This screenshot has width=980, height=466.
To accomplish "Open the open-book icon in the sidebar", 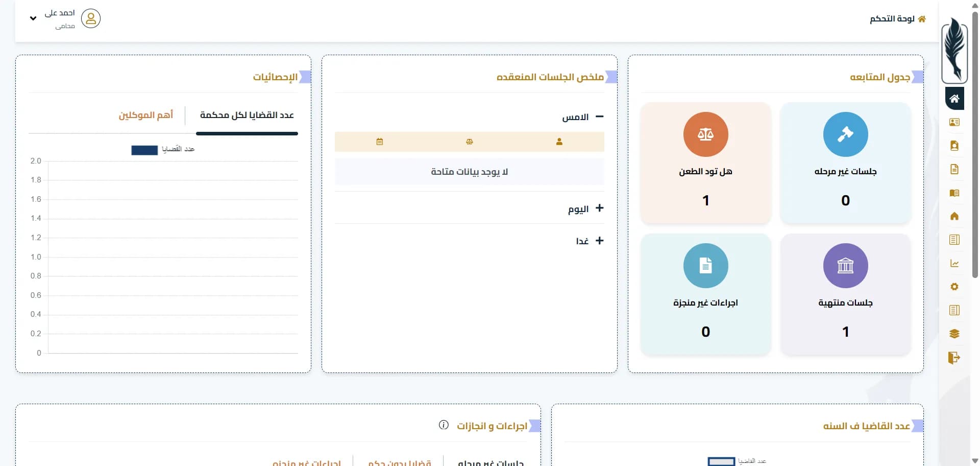I will (954, 193).
